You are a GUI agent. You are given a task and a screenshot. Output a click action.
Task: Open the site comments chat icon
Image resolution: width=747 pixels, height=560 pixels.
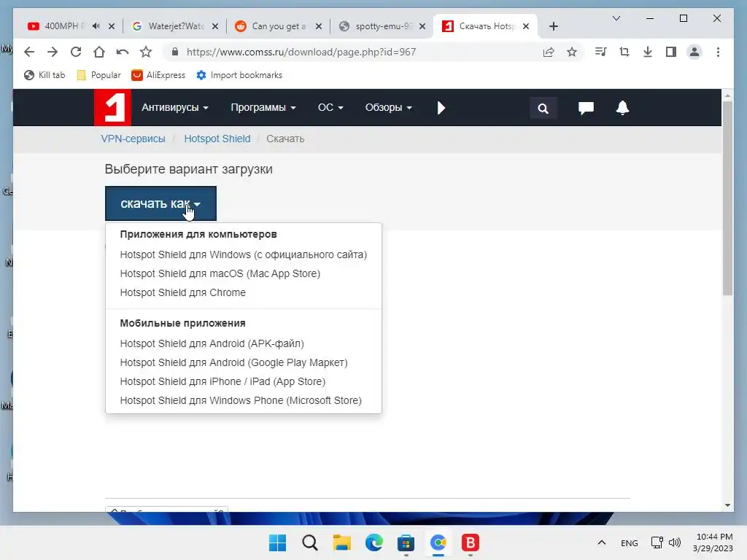(586, 108)
